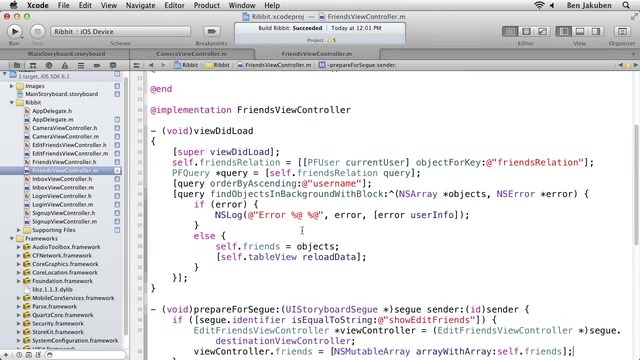
Task: Click FriendsViewController.m in the jump bar
Action: pos(274,65)
